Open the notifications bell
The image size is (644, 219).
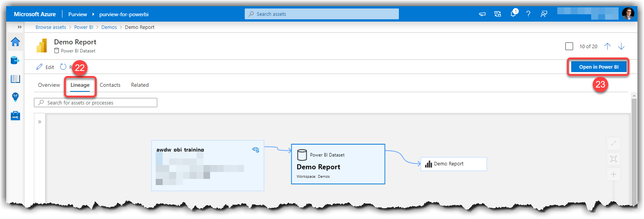513,13
